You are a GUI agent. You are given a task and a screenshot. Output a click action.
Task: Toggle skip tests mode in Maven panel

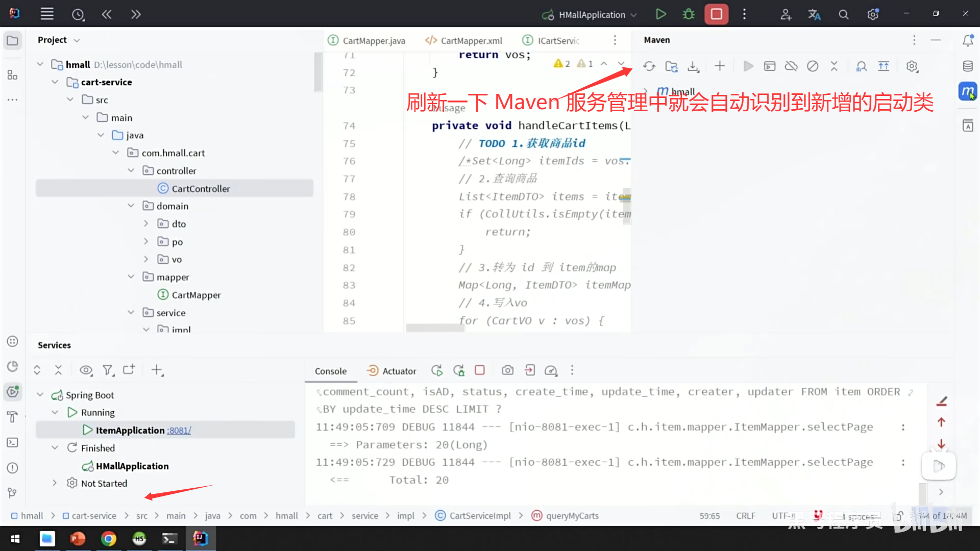[813, 66]
